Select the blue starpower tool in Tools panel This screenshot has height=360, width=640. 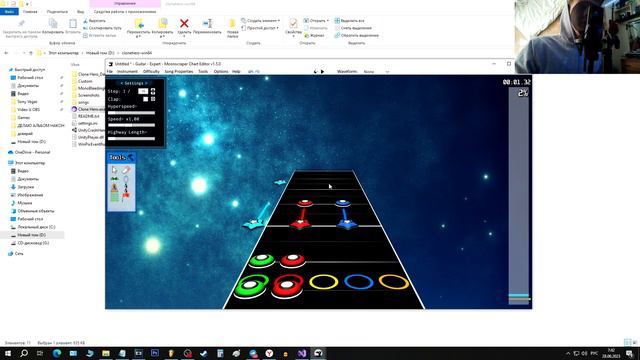(126, 179)
